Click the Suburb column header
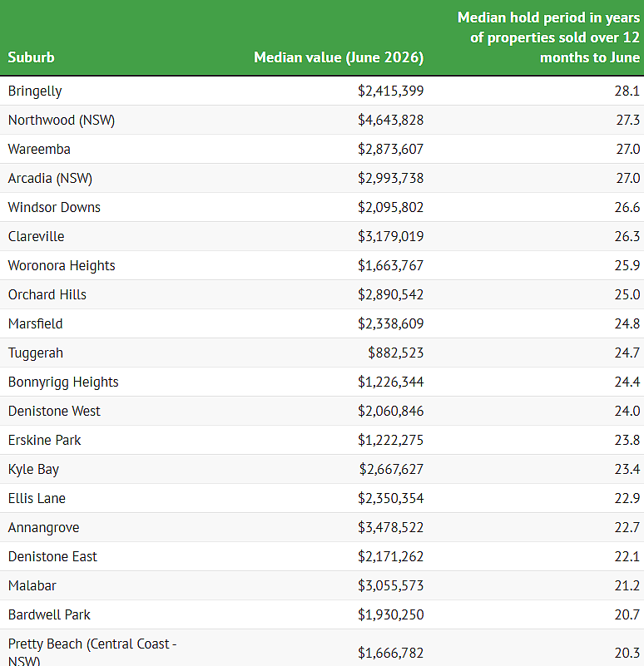Screen dimensions: 644x666 pyautogui.click(x=31, y=57)
